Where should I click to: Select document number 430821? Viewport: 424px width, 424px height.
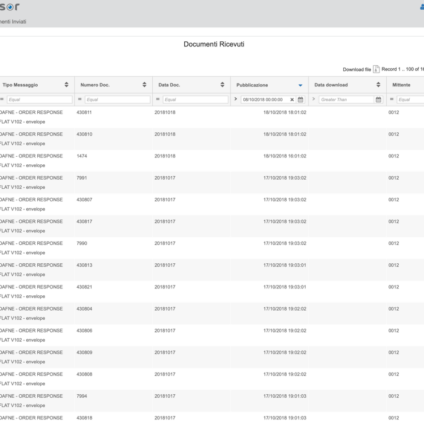[x=84, y=287]
